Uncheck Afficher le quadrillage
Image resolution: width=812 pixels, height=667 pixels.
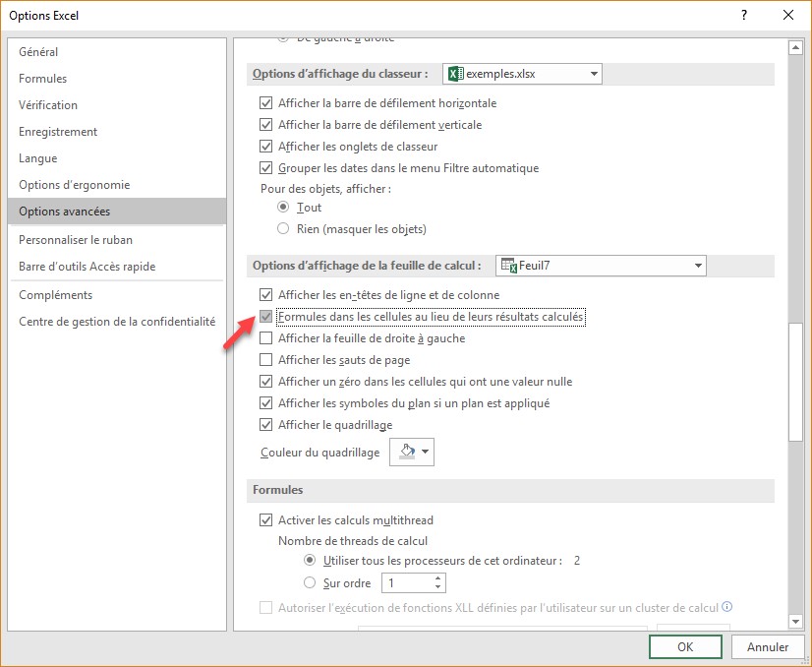265,425
